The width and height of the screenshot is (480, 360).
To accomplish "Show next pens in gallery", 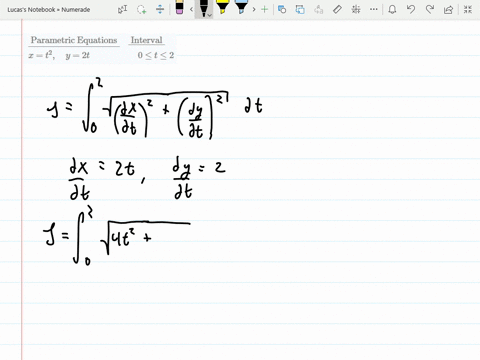I will pyautogui.click(x=254, y=9).
